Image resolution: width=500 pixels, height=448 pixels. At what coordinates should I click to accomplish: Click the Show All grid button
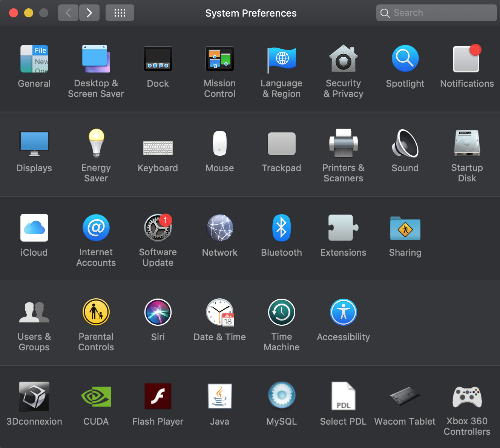[120, 13]
